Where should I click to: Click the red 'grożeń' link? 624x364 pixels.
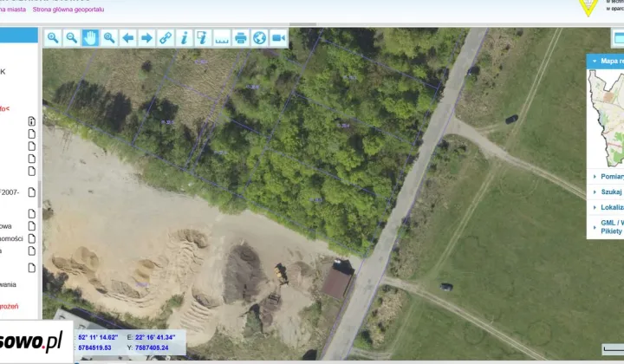click(10, 306)
